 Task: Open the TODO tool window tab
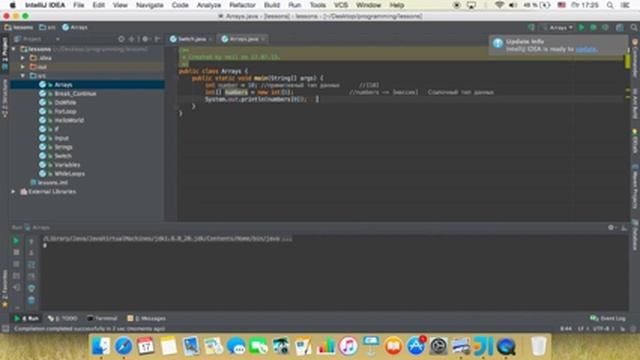tap(62, 318)
